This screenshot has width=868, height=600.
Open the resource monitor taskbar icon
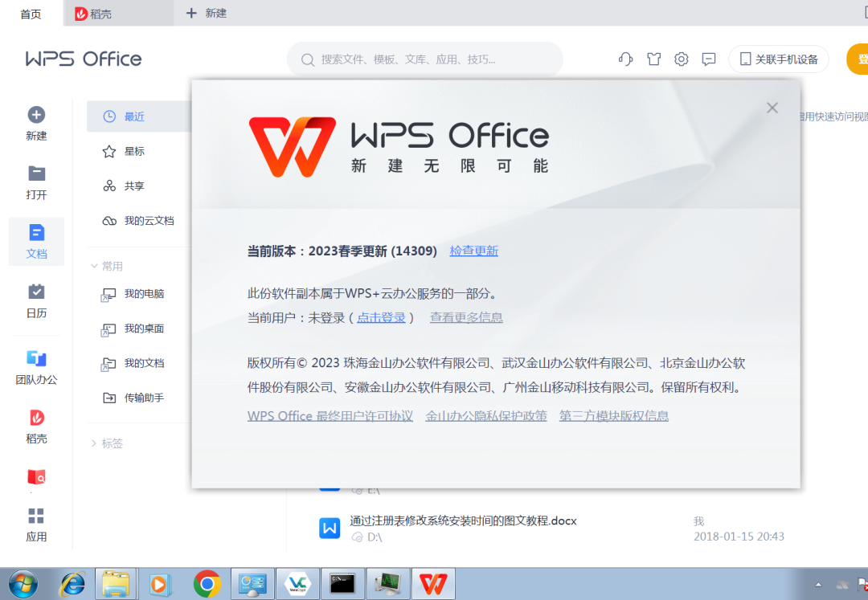click(x=387, y=584)
